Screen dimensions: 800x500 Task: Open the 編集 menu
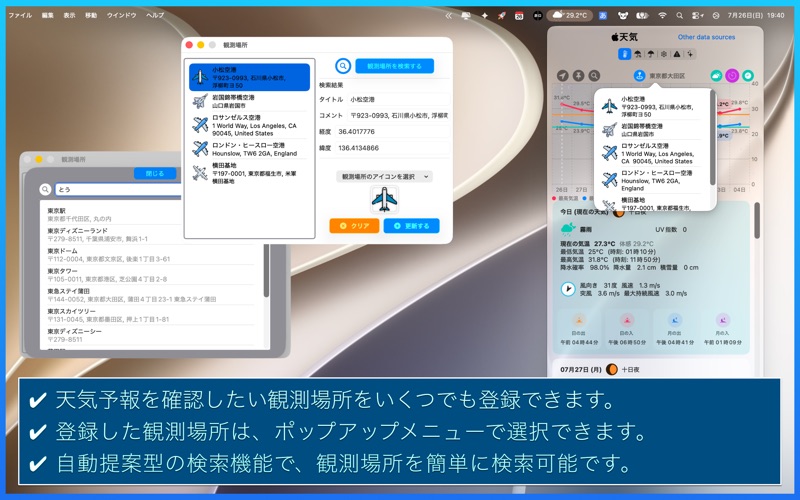coord(47,15)
